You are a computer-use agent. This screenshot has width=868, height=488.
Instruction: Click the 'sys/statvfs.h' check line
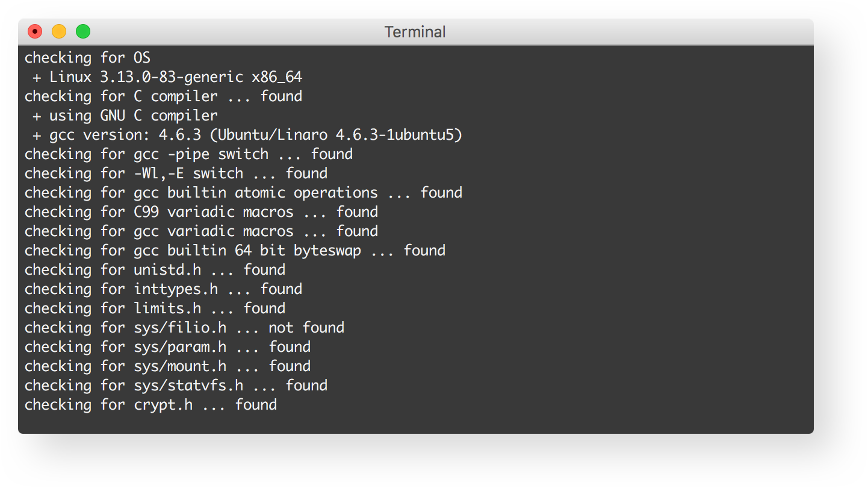176,386
